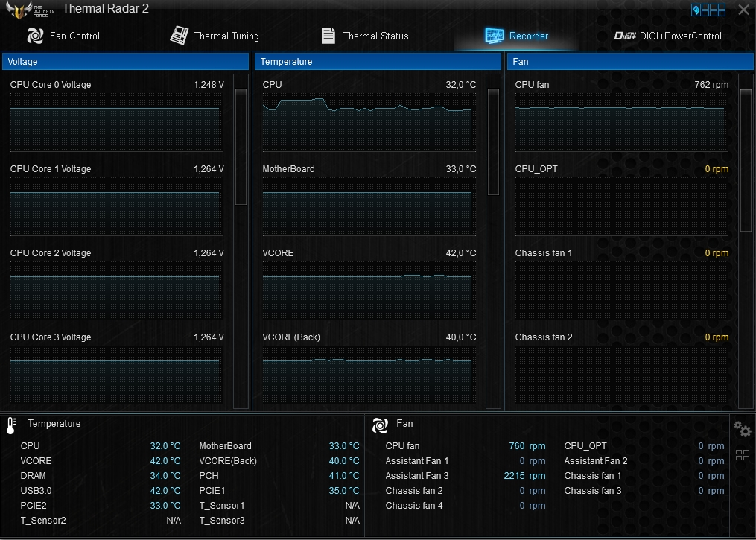Click the '41.0 °C' PCH reading
Image resolution: width=756 pixels, height=540 pixels.
[x=344, y=476]
